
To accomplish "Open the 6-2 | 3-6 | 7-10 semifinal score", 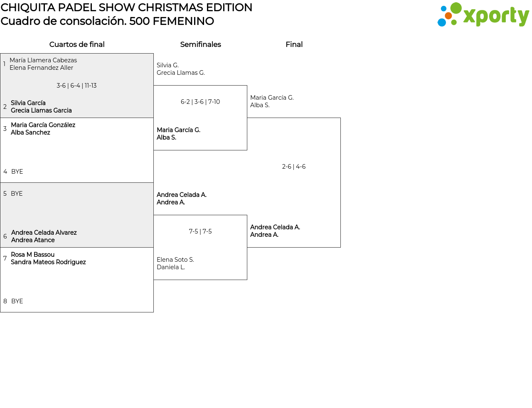I will (x=200, y=102).
